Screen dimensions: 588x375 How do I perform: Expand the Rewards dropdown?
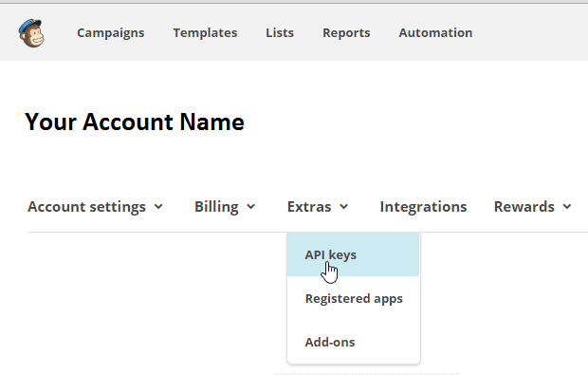(x=532, y=207)
